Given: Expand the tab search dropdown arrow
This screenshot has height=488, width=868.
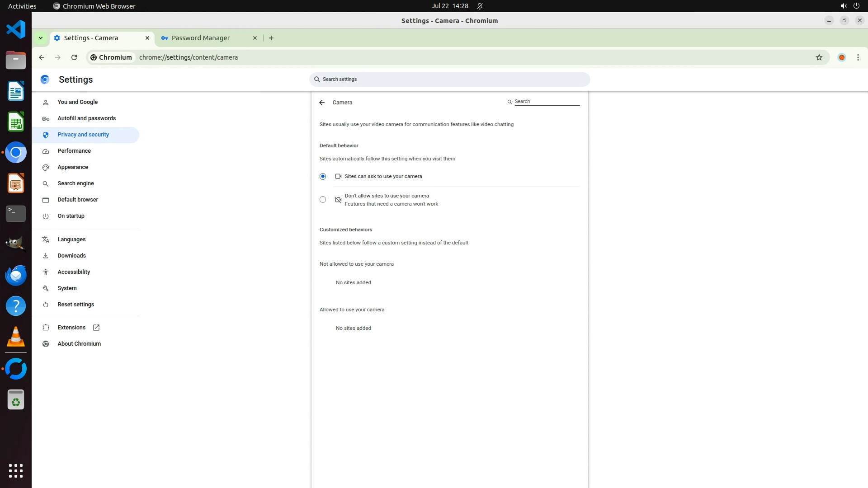Looking at the screenshot, I should [x=41, y=38].
